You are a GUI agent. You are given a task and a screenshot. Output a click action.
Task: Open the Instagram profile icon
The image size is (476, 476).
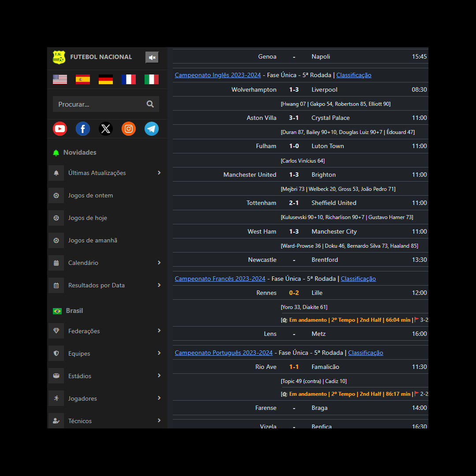[x=129, y=129]
